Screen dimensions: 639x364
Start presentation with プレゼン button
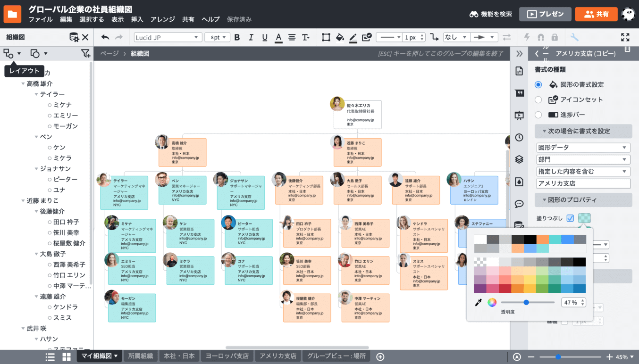point(545,14)
